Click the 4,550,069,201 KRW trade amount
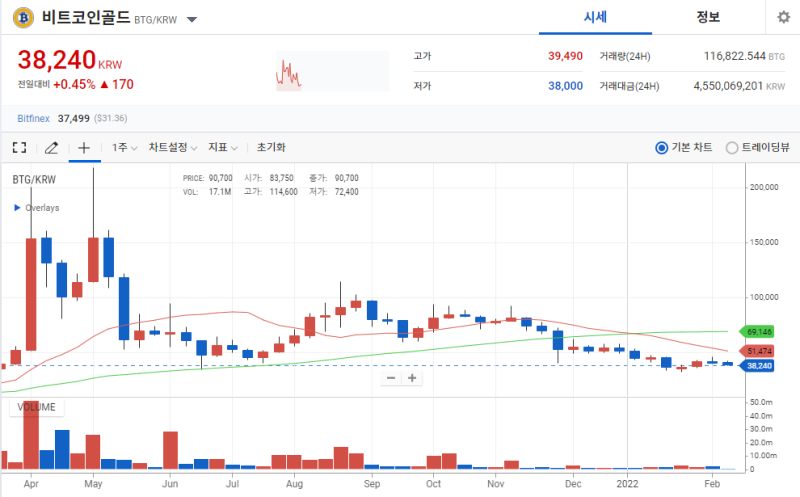800x497 pixels. (739, 86)
